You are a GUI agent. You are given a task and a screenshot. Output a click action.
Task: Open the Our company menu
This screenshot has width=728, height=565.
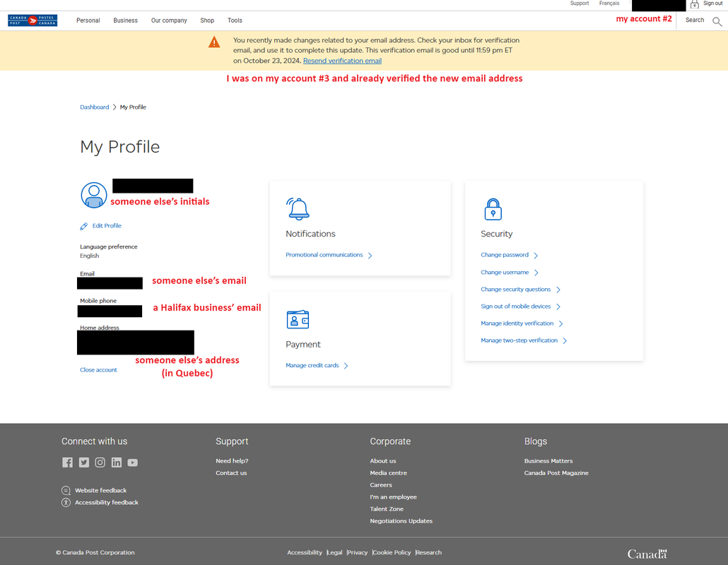tap(169, 20)
